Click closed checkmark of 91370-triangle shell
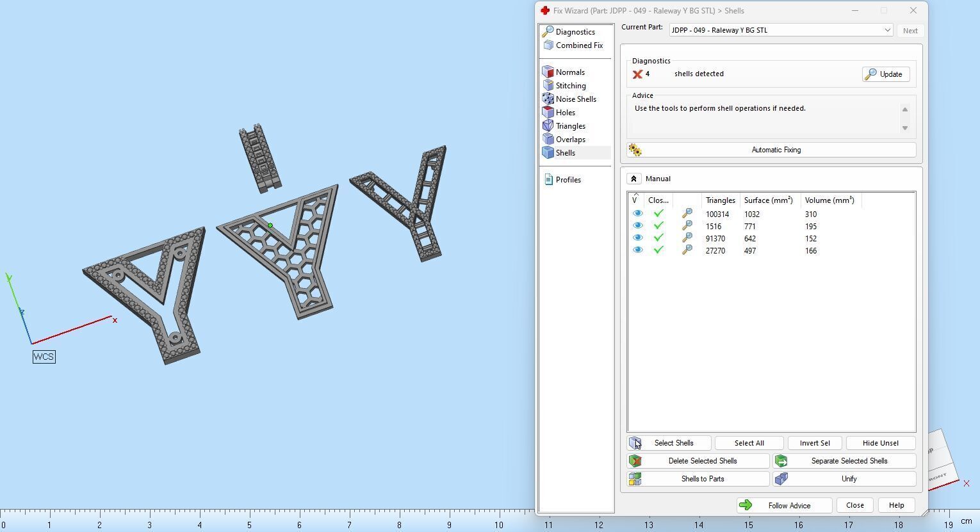Image resolution: width=980 pixels, height=532 pixels. coord(658,238)
